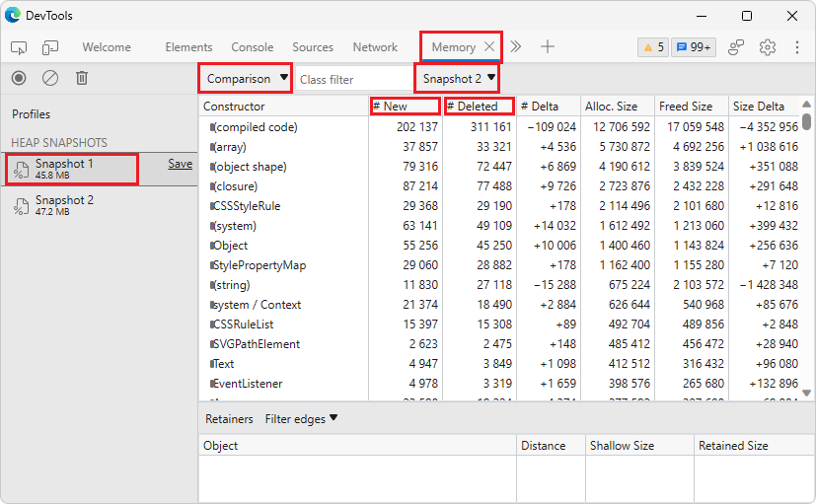This screenshot has width=816, height=504.
Task: Click the table scrollbar up arrow
Action: coord(807,104)
